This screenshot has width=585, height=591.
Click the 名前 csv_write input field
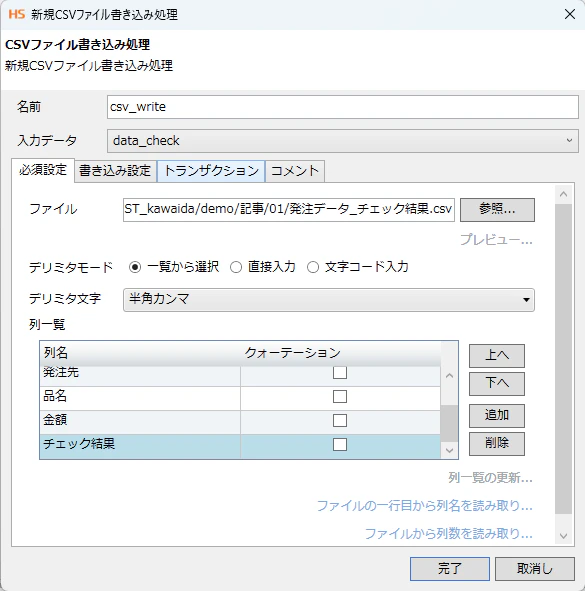343,107
